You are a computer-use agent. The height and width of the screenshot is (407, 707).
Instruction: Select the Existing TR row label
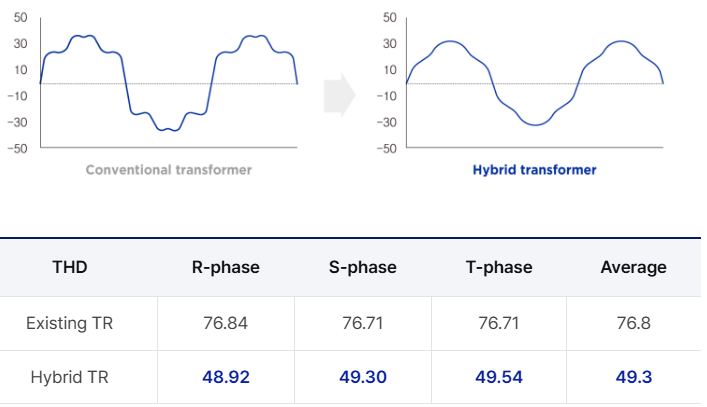[69, 323]
